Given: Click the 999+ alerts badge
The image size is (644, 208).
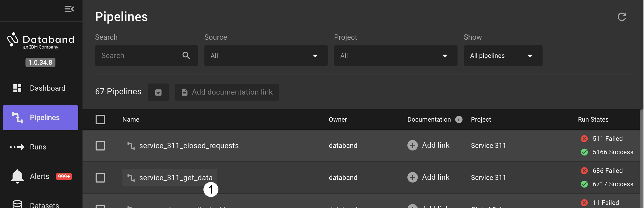Looking at the screenshot, I should click(64, 176).
